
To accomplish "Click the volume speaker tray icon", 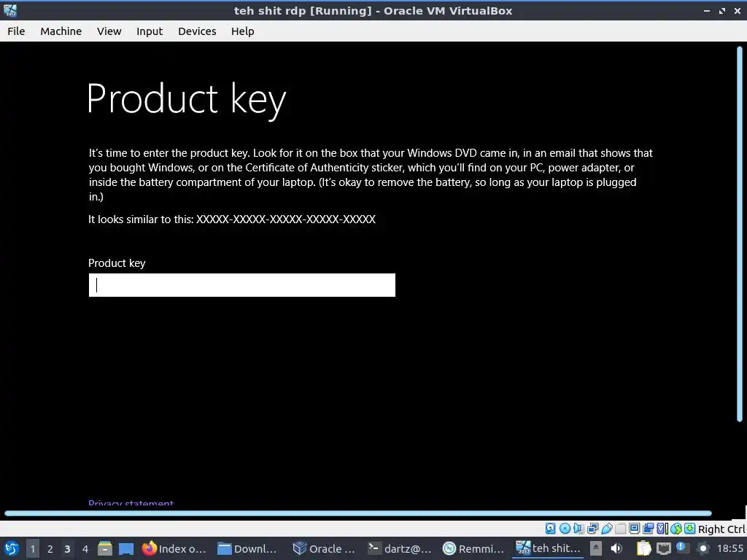I will 616,548.
